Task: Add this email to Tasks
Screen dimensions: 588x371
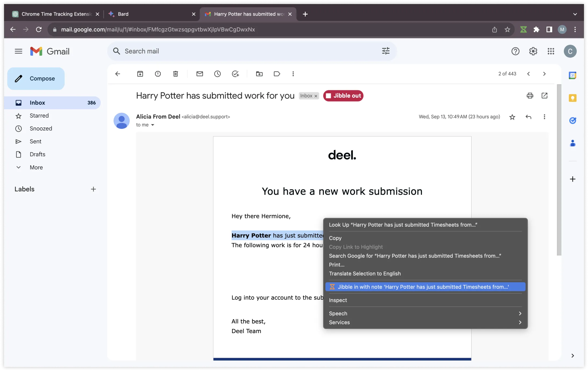Action: pos(235,74)
